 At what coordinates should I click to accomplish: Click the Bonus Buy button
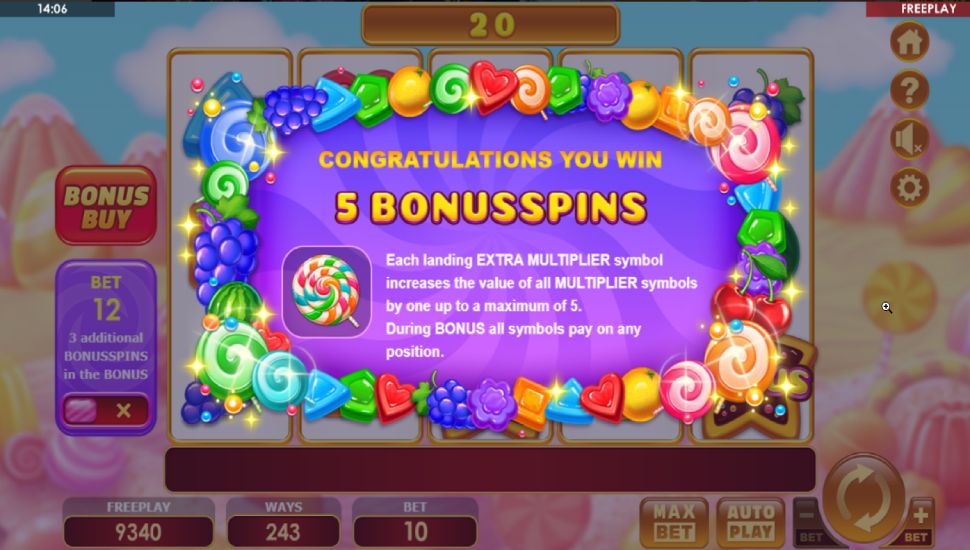coord(106,206)
